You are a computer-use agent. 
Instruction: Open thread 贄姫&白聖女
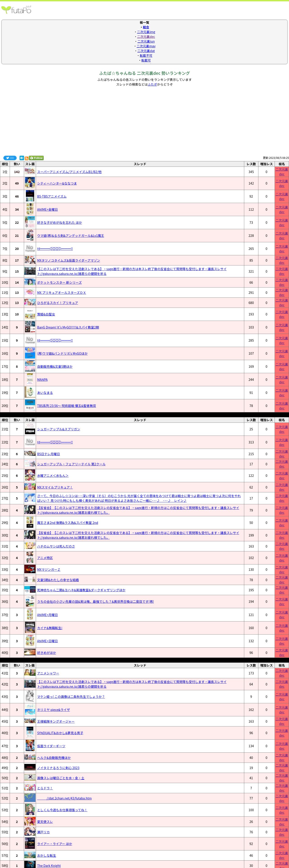click(x=46, y=314)
